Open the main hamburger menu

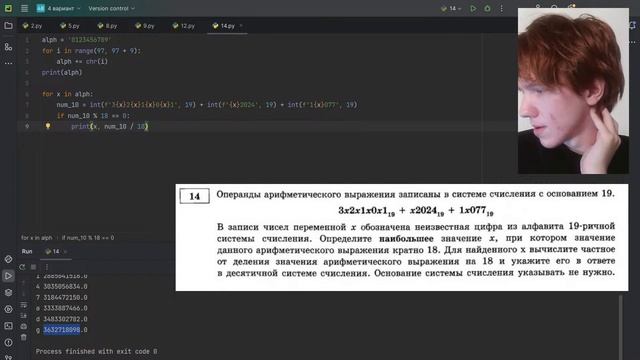click(24, 8)
